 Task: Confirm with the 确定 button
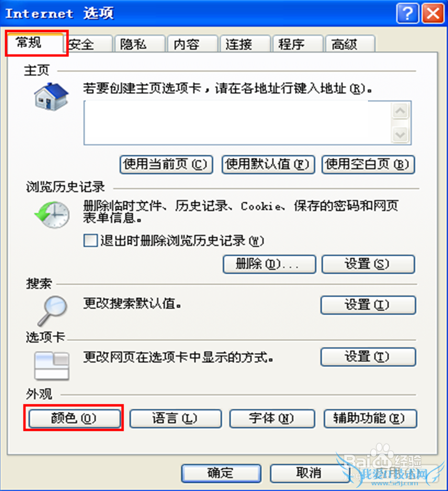click(221, 473)
